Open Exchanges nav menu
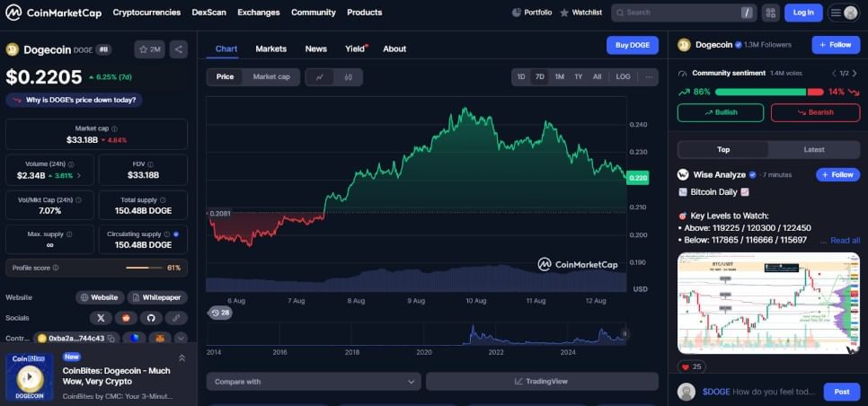The image size is (868, 406). 259,13
